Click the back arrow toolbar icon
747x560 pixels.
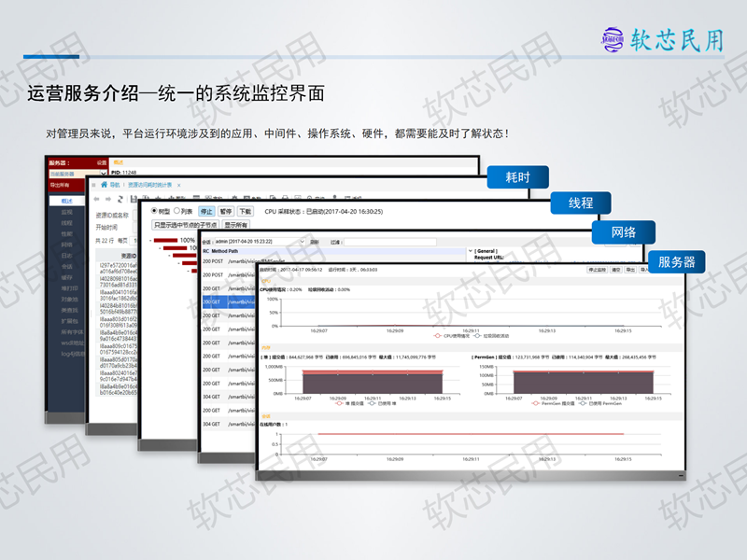tap(97, 199)
